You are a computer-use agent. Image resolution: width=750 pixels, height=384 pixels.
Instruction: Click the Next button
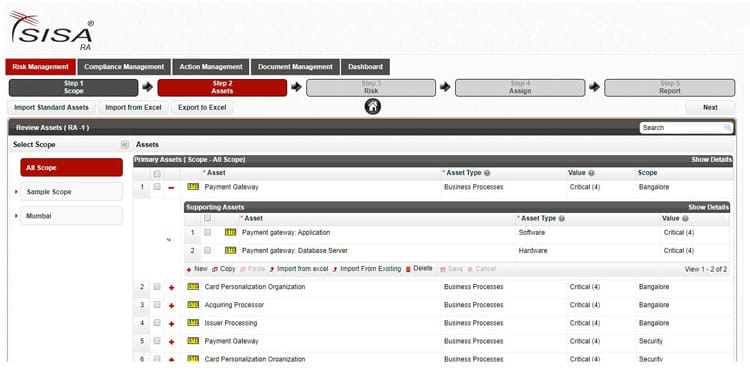coord(710,108)
